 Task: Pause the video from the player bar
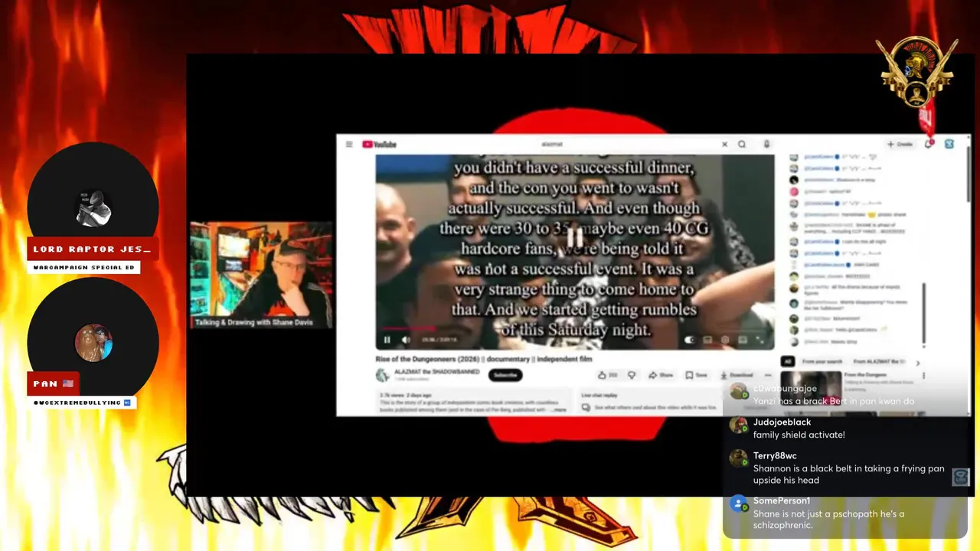tap(387, 340)
